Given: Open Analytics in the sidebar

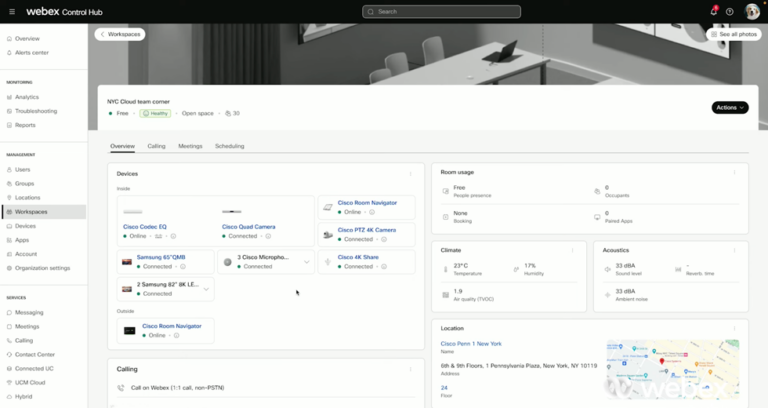Looking at the screenshot, I should tap(26, 97).
